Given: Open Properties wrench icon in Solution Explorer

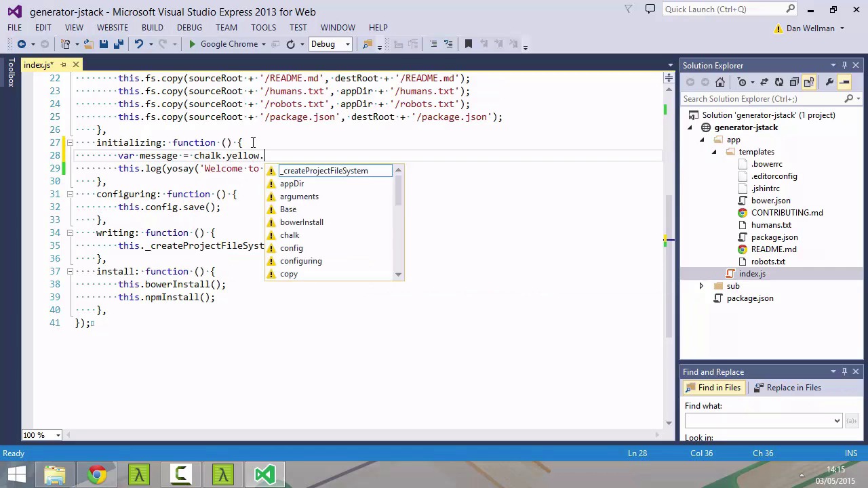Looking at the screenshot, I should [829, 82].
